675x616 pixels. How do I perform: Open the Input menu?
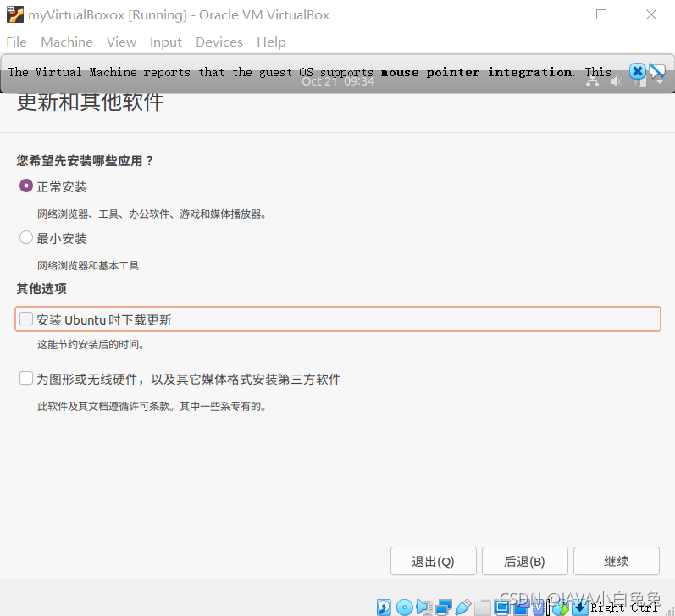[166, 42]
